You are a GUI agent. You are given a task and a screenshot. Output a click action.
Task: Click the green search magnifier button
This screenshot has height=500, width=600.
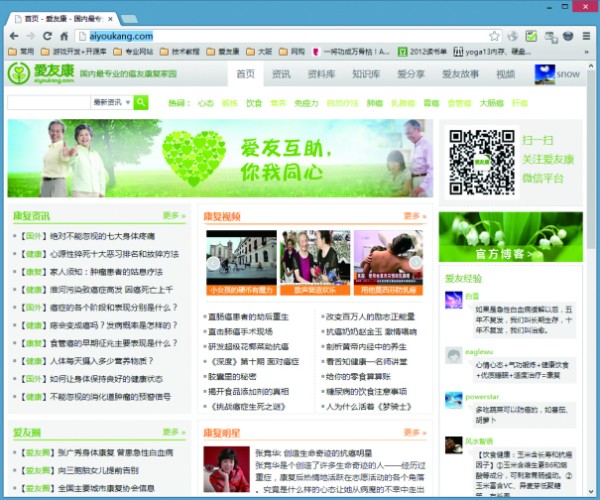point(141,102)
